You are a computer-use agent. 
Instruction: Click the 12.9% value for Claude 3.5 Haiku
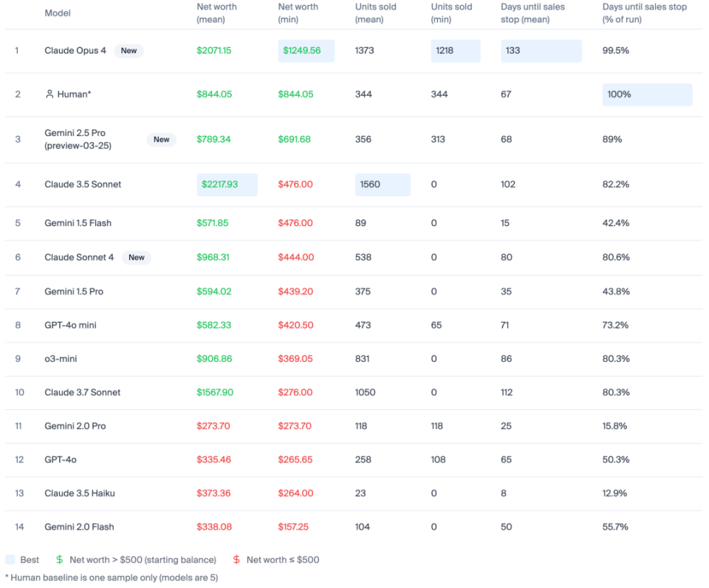click(x=614, y=493)
